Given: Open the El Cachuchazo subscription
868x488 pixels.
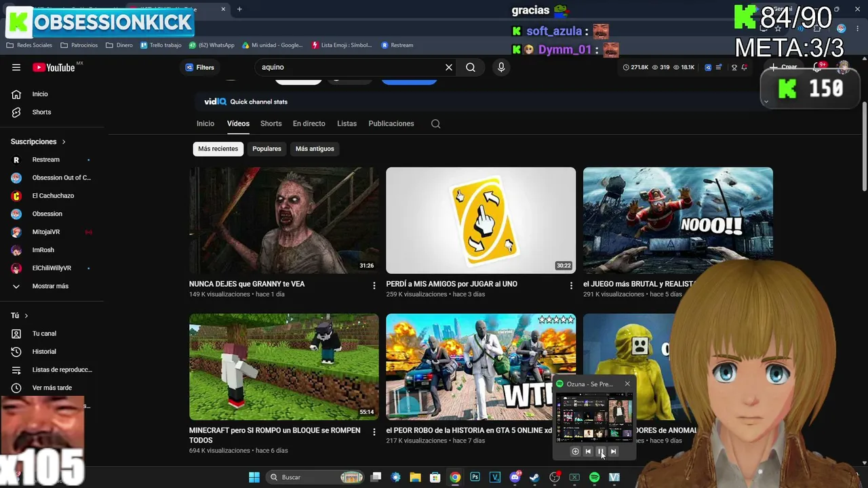Looking at the screenshot, I should tap(52, 196).
